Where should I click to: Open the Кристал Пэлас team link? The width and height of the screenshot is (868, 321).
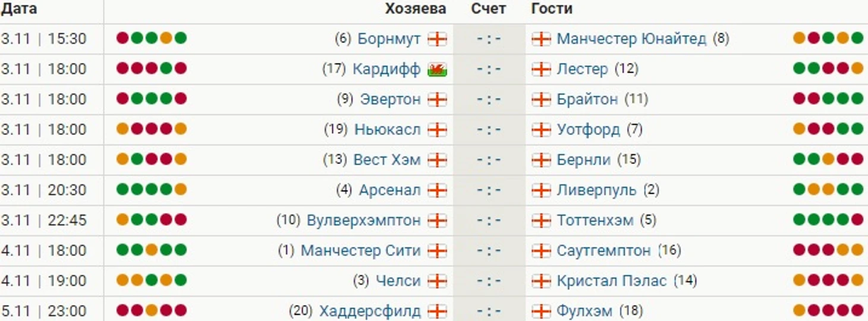tap(612, 281)
